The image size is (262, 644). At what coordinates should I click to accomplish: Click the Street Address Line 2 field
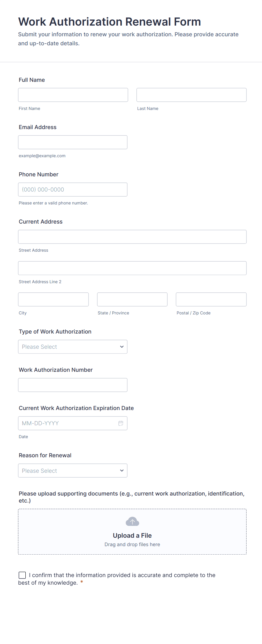coord(132,268)
